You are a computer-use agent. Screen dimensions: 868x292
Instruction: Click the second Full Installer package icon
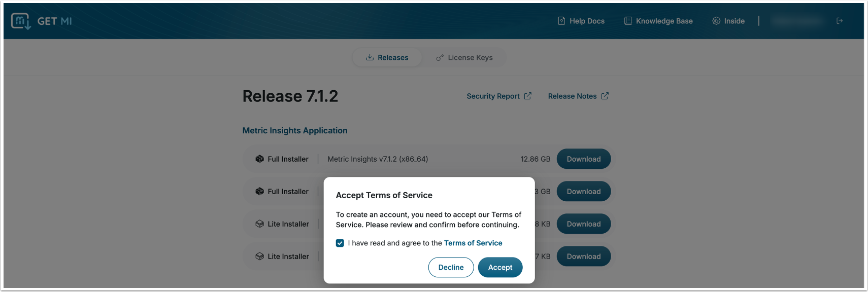tap(260, 192)
